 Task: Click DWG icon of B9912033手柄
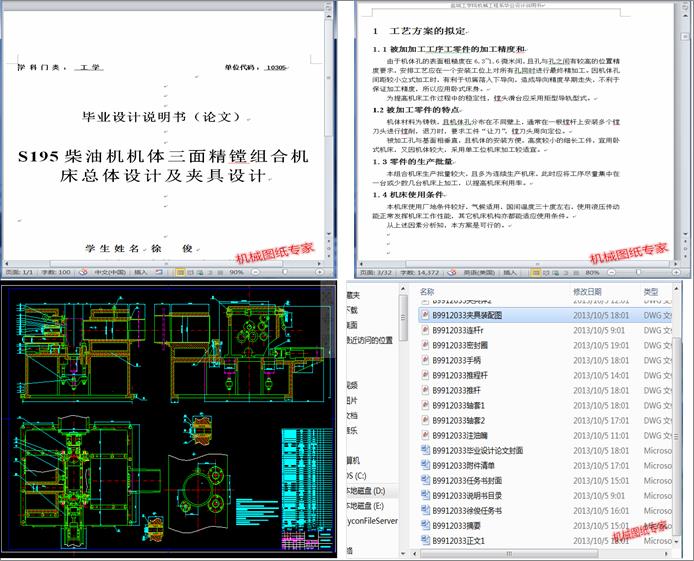tap(424, 360)
